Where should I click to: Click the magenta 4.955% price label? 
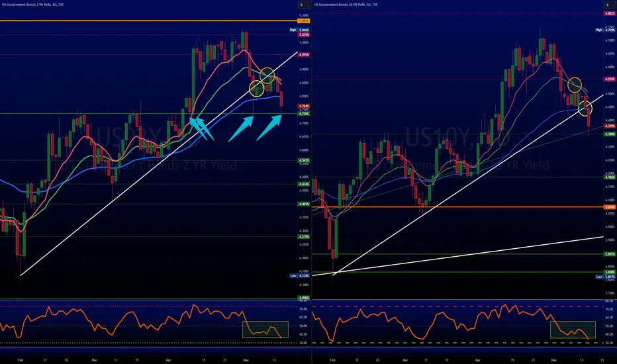point(304,55)
